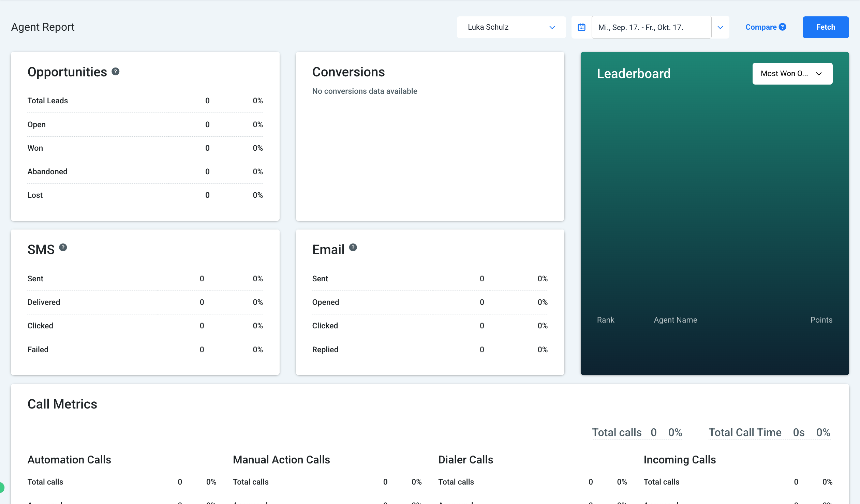This screenshot has width=860, height=504.
Task: Open the Luka Schulz agent dropdown
Action: [511, 27]
